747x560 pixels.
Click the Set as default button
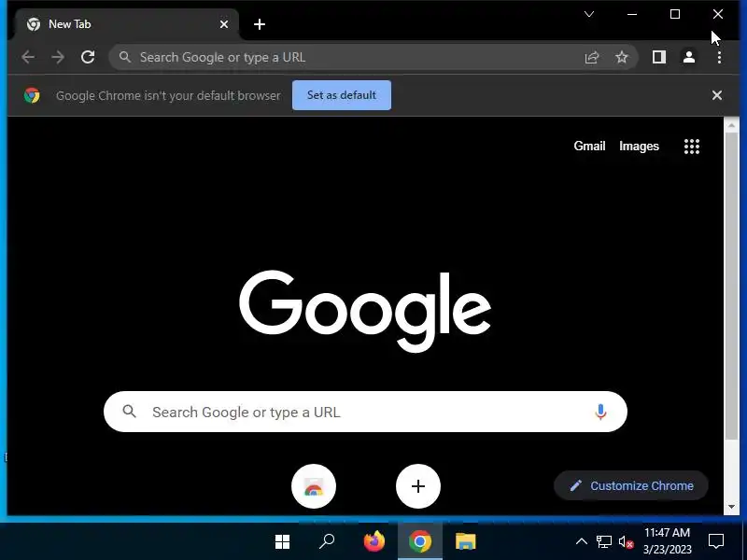[342, 95]
